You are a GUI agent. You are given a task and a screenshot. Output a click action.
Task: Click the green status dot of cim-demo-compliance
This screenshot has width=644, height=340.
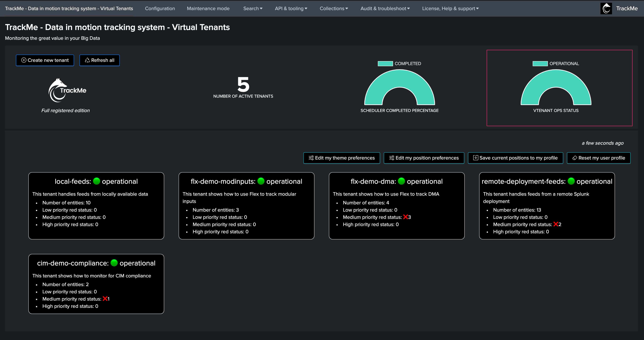[x=114, y=263]
